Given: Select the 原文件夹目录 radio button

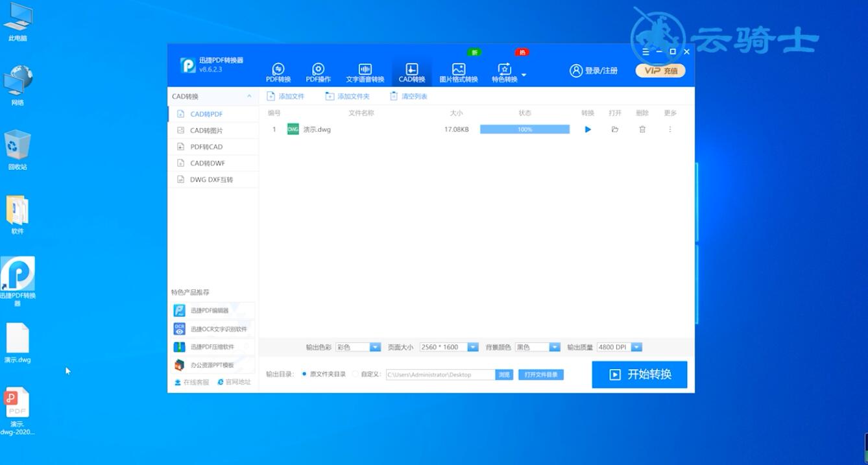Looking at the screenshot, I should tap(304, 374).
